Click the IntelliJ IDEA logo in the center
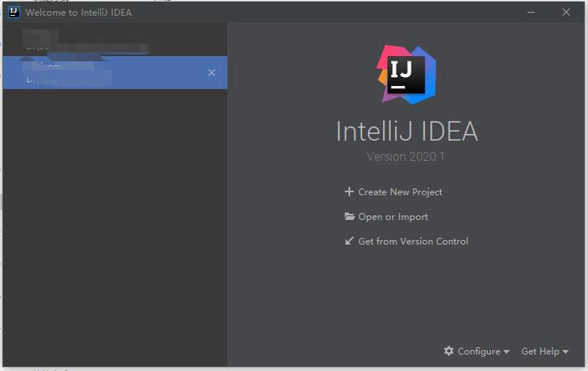Screen dimensions: 588x371 click(406, 75)
